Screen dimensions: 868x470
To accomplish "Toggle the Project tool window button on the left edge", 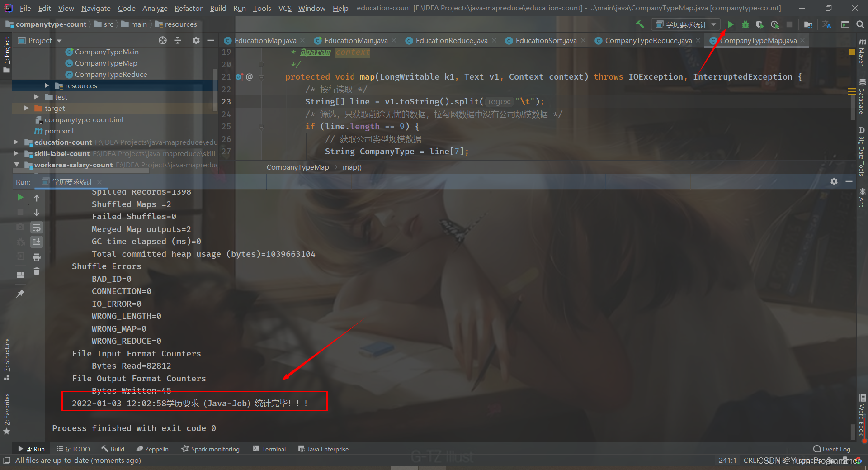I will (7, 54).
